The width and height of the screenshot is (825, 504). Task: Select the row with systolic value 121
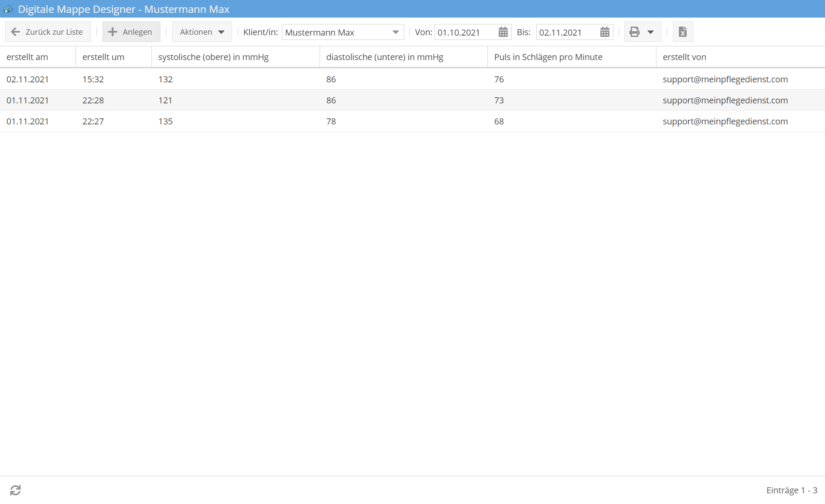coord(257,100)
